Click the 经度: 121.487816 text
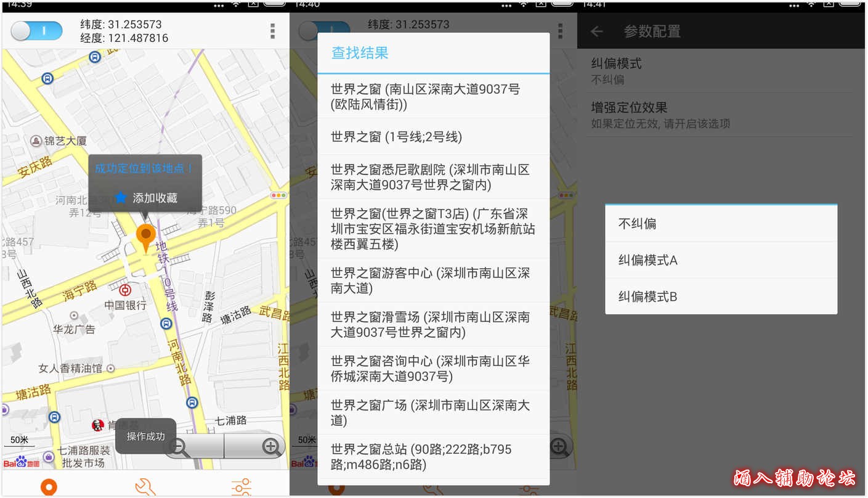 (x=124, y=38)
